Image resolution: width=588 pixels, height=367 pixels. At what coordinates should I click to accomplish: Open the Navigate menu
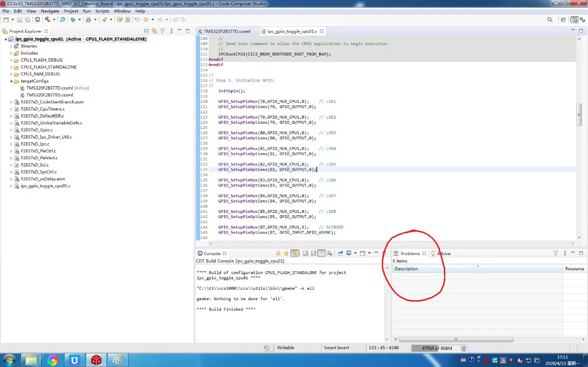50,11
